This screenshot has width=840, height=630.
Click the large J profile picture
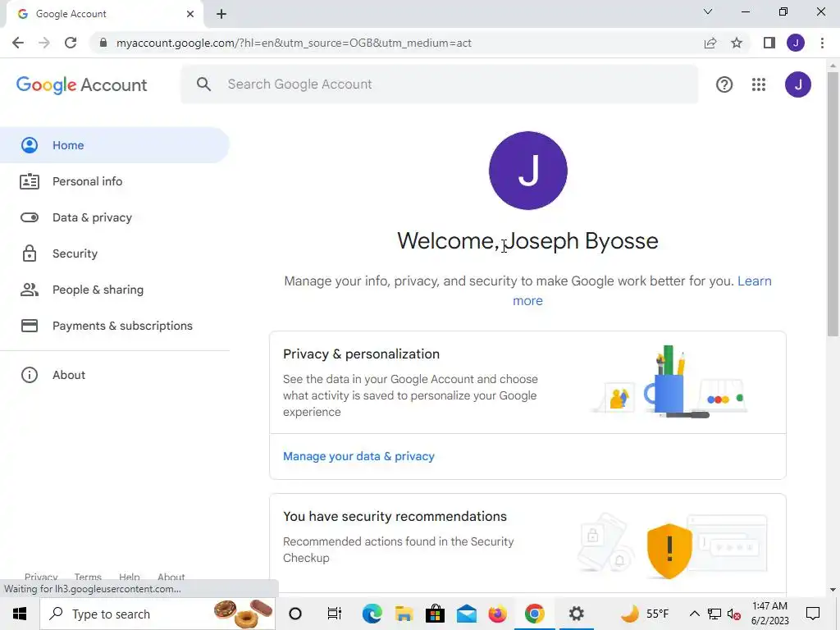click(x=527, y=171)
